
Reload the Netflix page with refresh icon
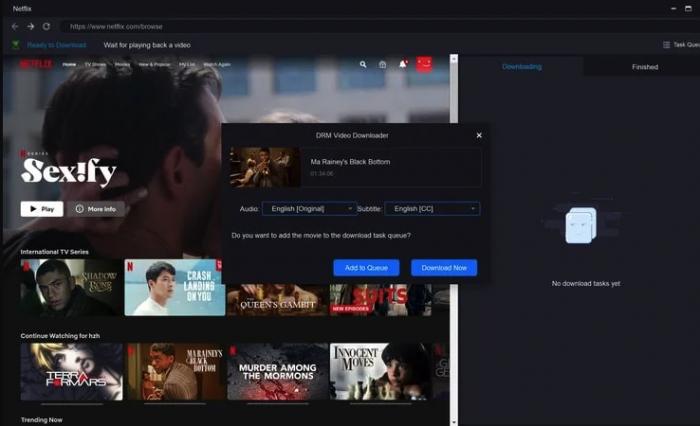pos(46,26)
